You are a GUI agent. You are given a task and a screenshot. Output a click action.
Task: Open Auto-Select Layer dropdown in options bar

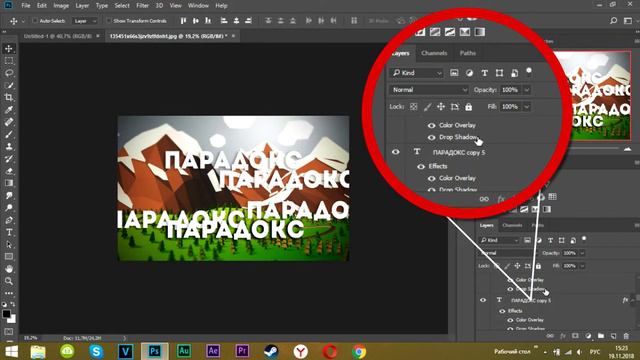click(85, 21)
